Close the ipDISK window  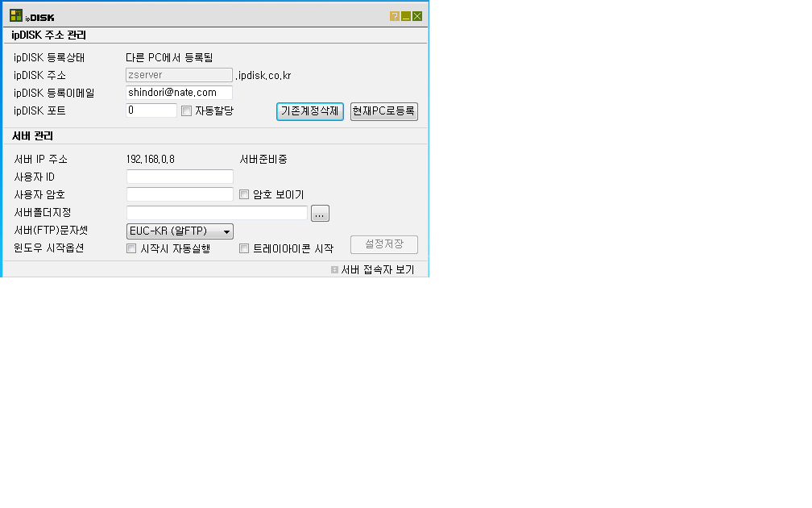coord(417,16)
